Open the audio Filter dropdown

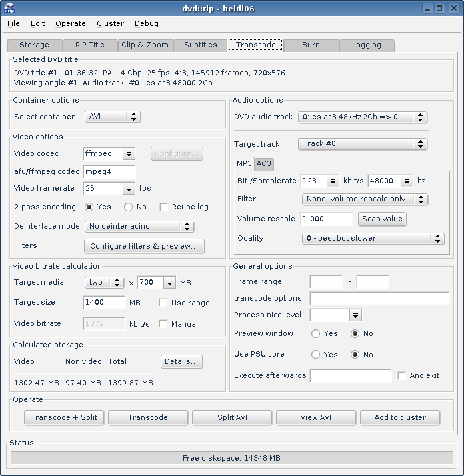pos(365,199)
